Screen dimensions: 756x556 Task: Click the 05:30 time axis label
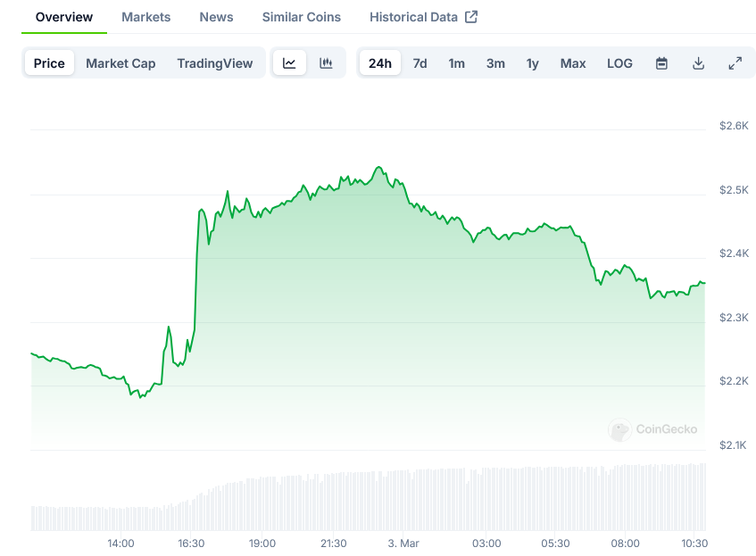(x=555, y=544)
